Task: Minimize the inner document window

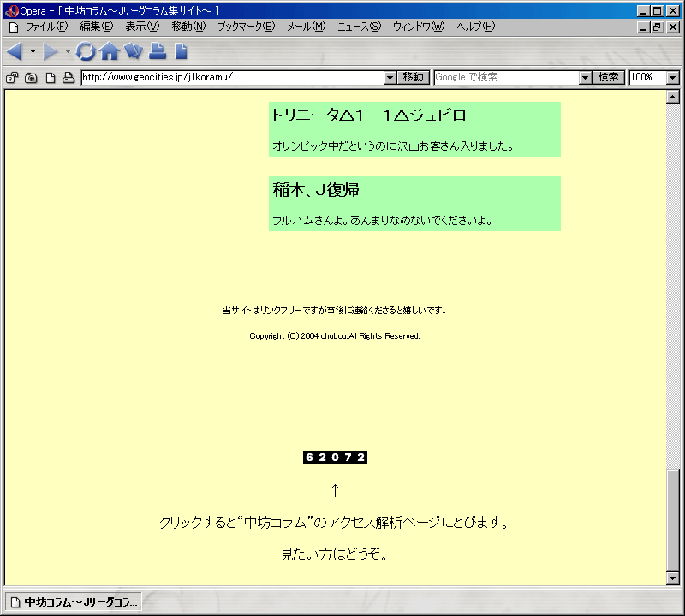Action: pyautogui.click(x=643, y=27)
